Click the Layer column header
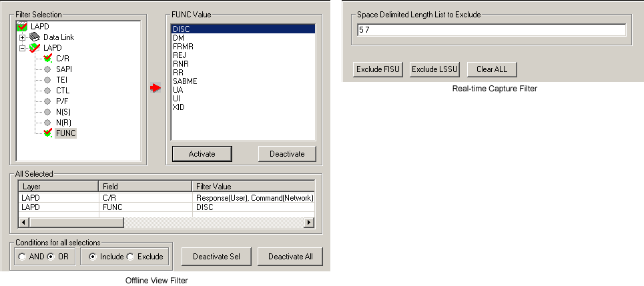 [58, 187]
